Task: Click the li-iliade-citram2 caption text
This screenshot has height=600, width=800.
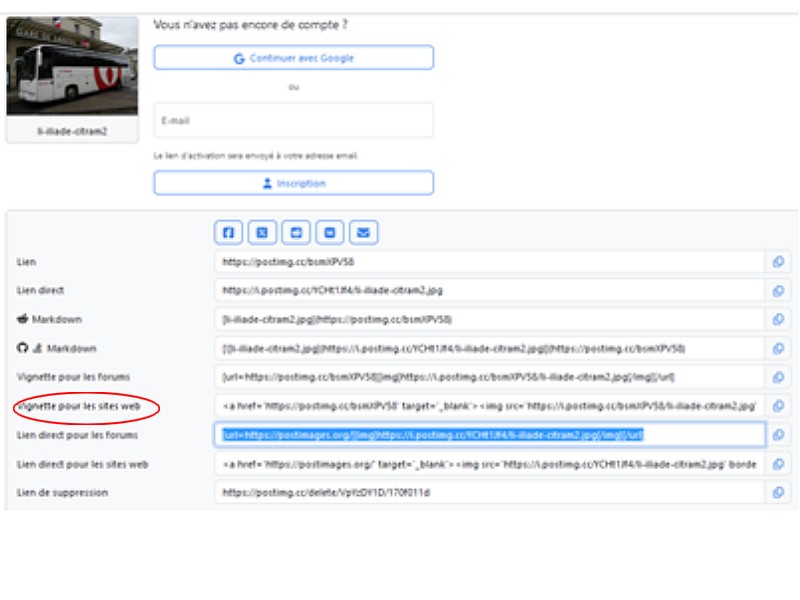Action: coord(72,131)
